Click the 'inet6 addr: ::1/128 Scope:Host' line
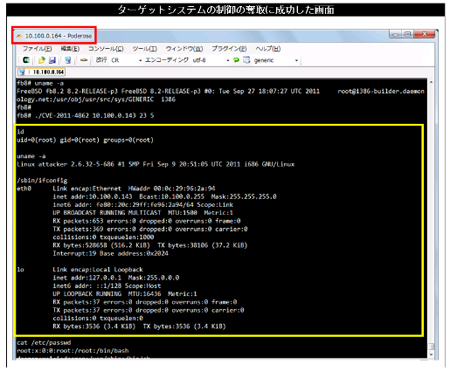The width and height of the screenshot is (450, 371). 107,286
